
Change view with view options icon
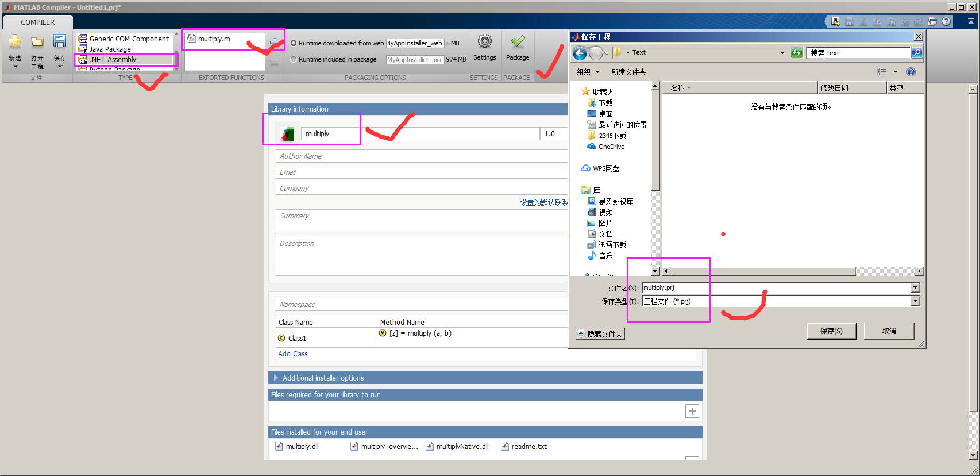[882, 72]
